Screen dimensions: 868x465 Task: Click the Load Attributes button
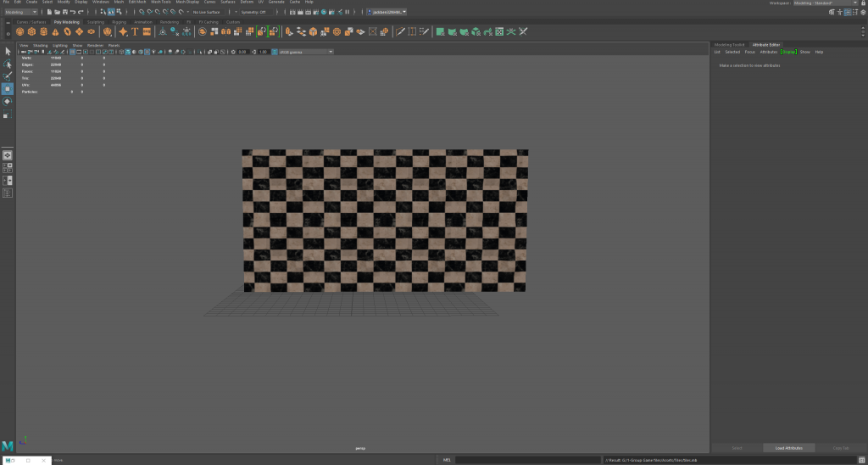click(788, 447)
